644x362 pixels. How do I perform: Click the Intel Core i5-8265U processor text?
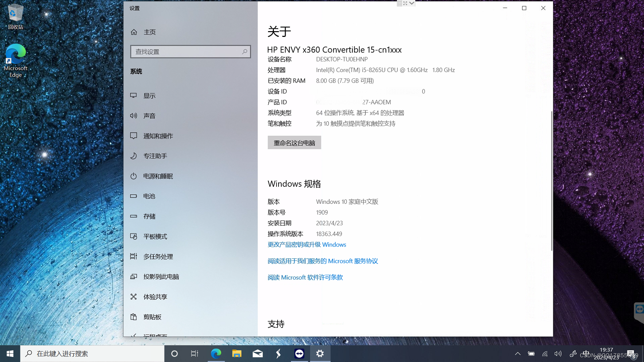tap(385, 70)
